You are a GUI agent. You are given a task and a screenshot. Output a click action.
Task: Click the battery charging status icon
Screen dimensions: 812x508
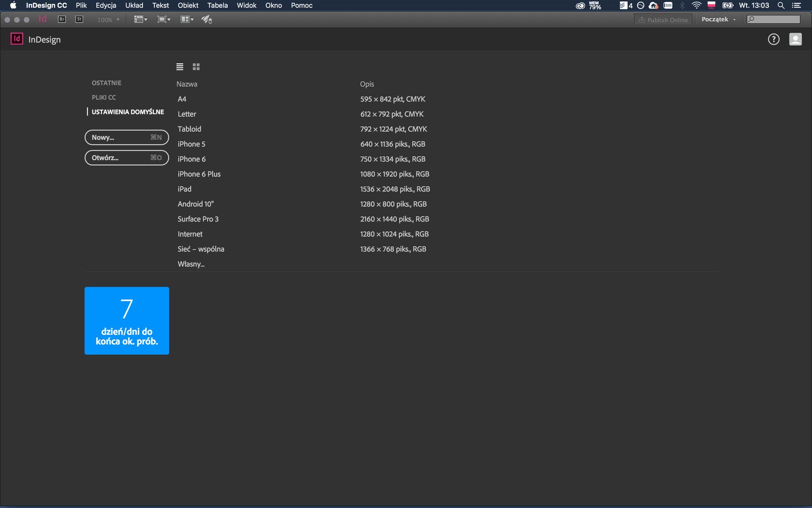(x=728, y=6)
